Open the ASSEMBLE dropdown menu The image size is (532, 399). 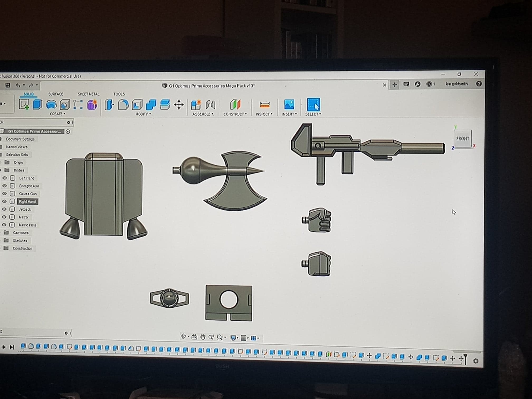pos(203,114)
